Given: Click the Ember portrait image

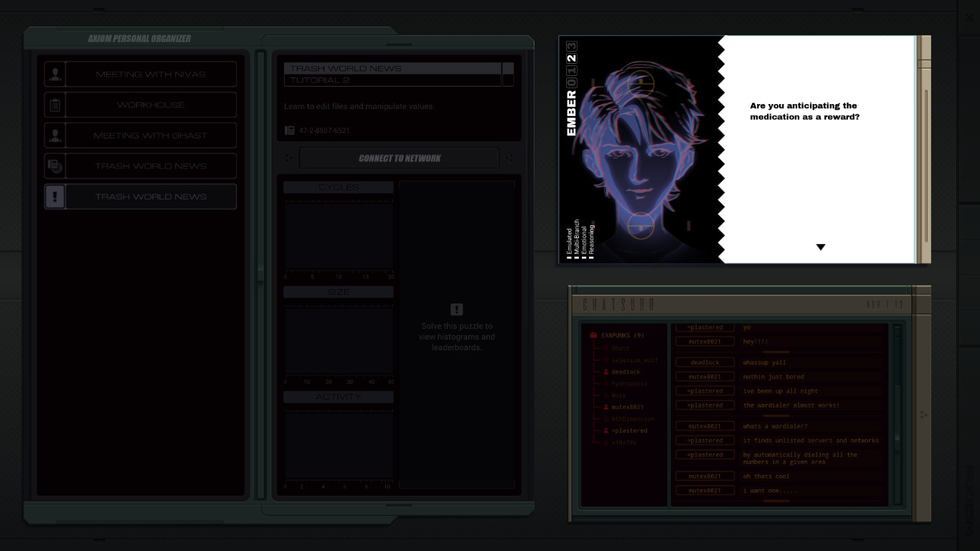Looking at the screenshot, I should tap(640, 149).
